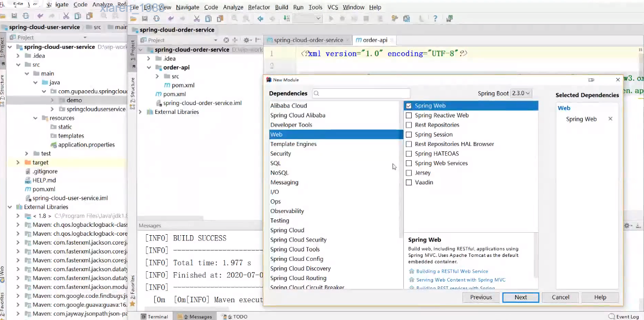Open the Terminal tool window tab
Screen dimensions: 644x320
(x=154, y=317)
